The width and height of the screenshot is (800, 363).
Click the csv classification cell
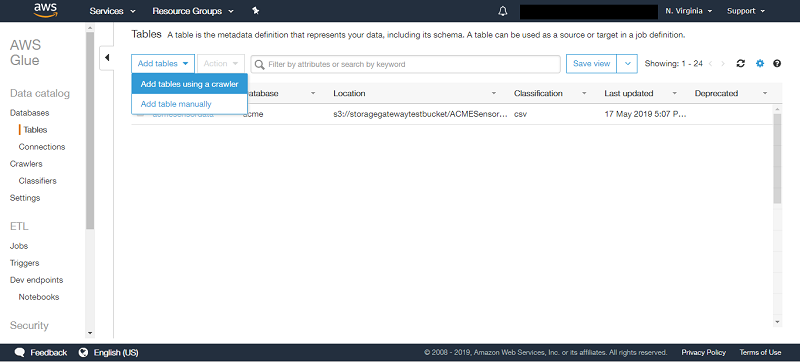coord(520,114)
